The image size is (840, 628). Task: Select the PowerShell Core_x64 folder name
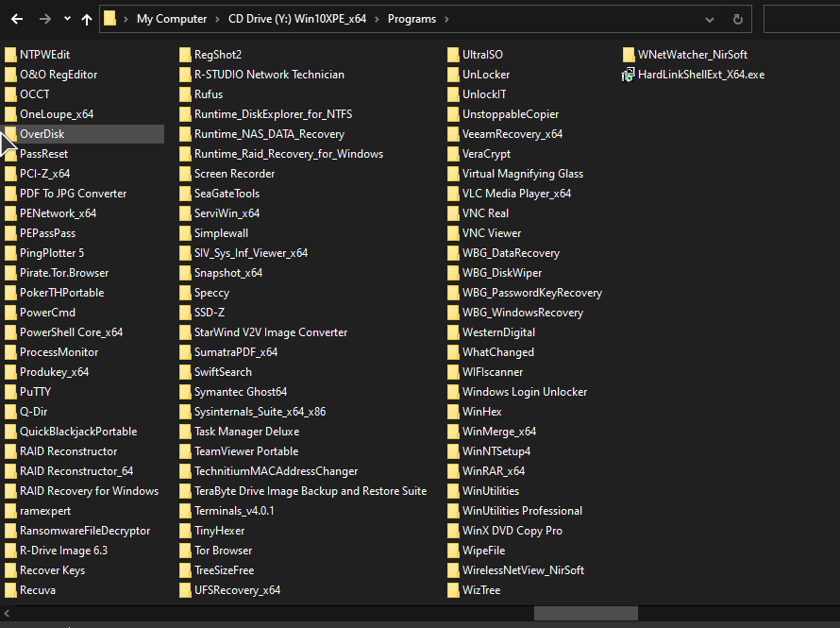pos(71,332)
